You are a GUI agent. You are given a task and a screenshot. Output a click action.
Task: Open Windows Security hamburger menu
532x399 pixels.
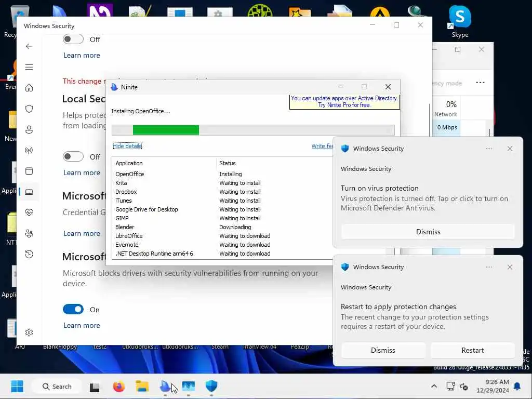[29, 67]
